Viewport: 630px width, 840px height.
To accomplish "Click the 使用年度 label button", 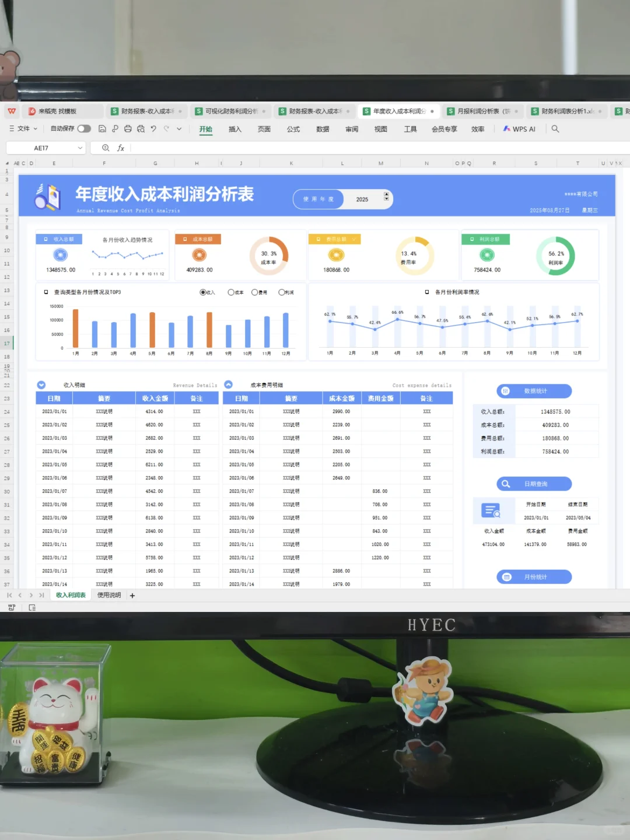I will click(318, 199).
